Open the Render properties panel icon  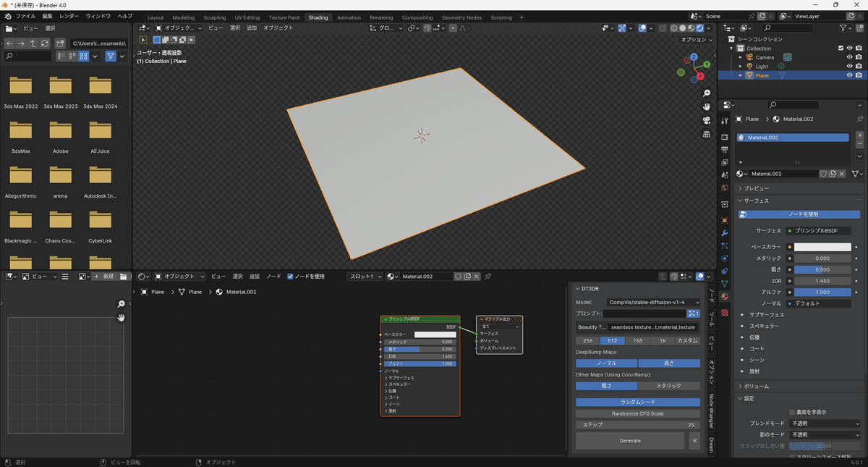pyautogui.click(x=725, y=135)
